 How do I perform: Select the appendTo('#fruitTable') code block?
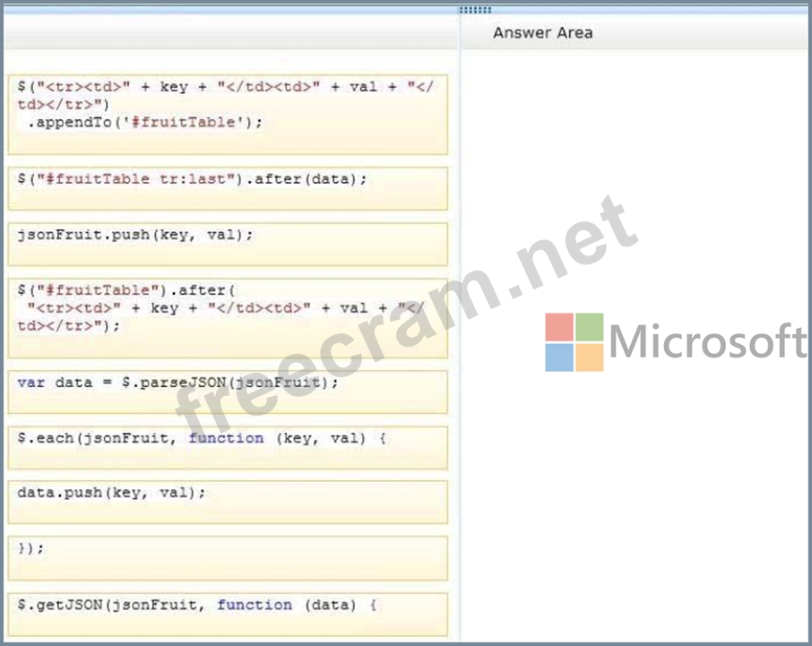(228, 115)
